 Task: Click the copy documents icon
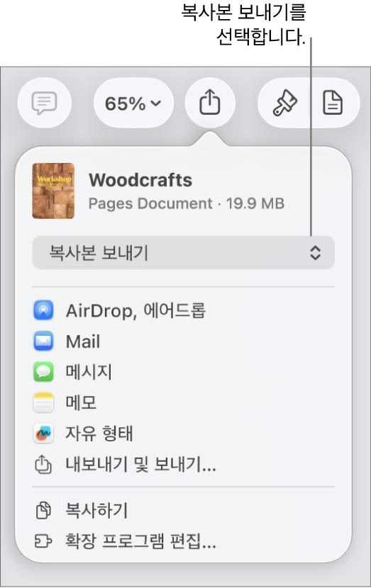coord(43,510)
